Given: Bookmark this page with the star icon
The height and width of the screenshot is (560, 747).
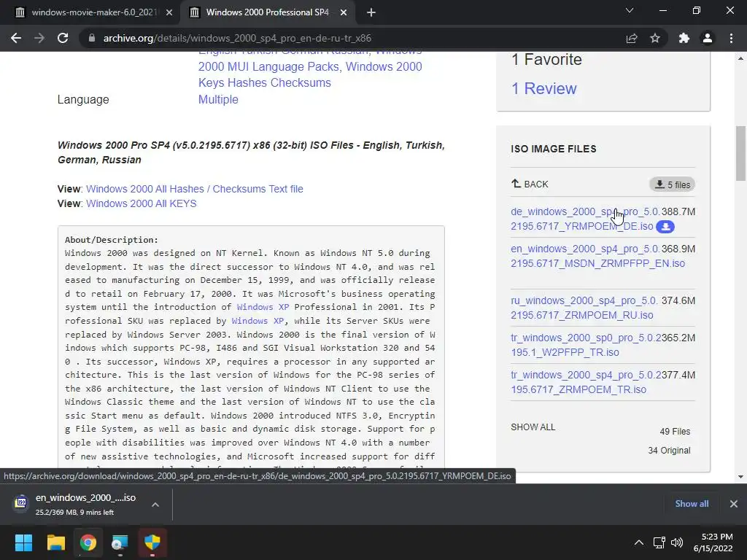Looking at the screenshot, I should (x=655, y=38).
